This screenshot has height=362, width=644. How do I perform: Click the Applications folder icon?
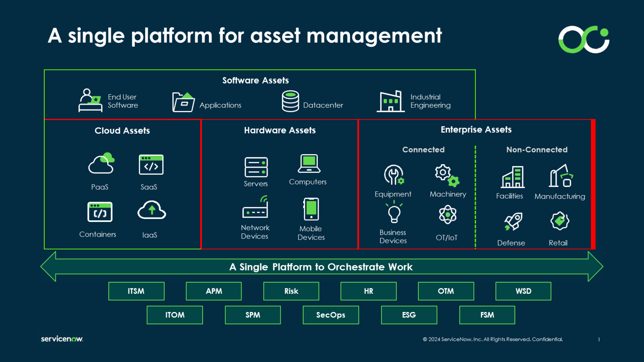click(183, 102)
